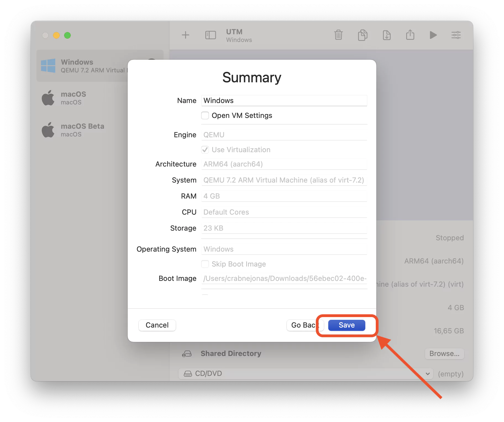504x422 pixels.
Task: Click the UTM window title
Action: tap(234, 32)
